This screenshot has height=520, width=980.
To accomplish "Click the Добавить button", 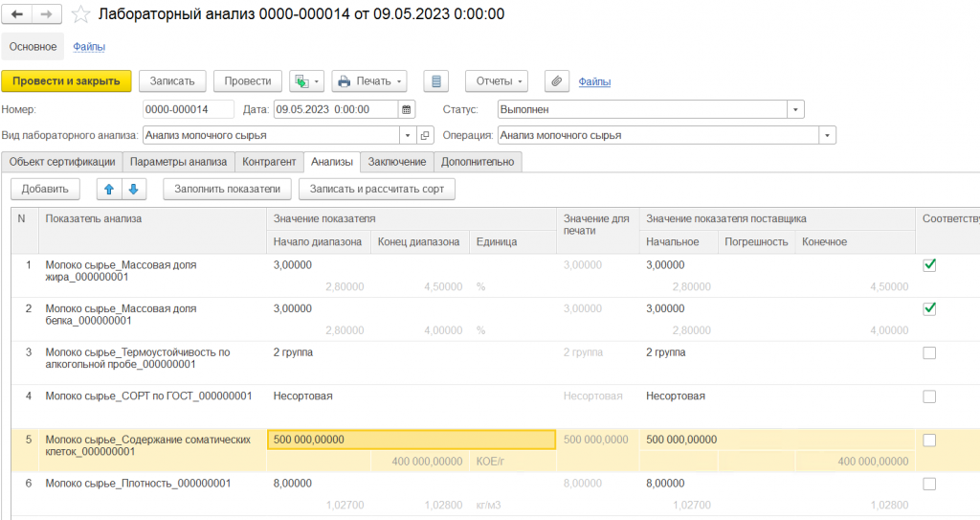I will [45, 189].
